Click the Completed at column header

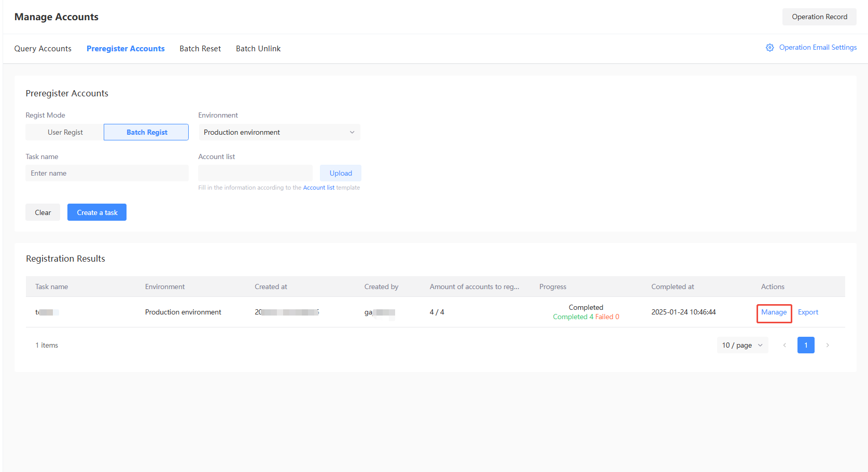(x=673, y=287)
